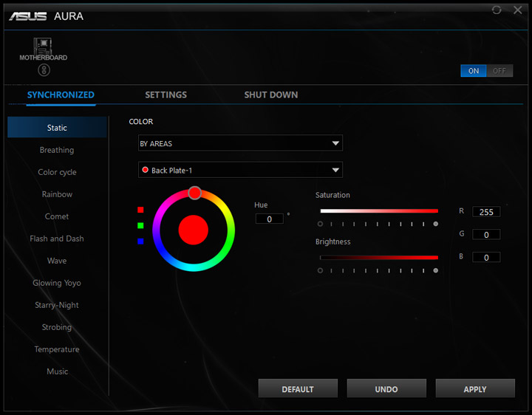Click the Hue value field
The width and height of the screenshot is (532, 415).
click(270, 219)
